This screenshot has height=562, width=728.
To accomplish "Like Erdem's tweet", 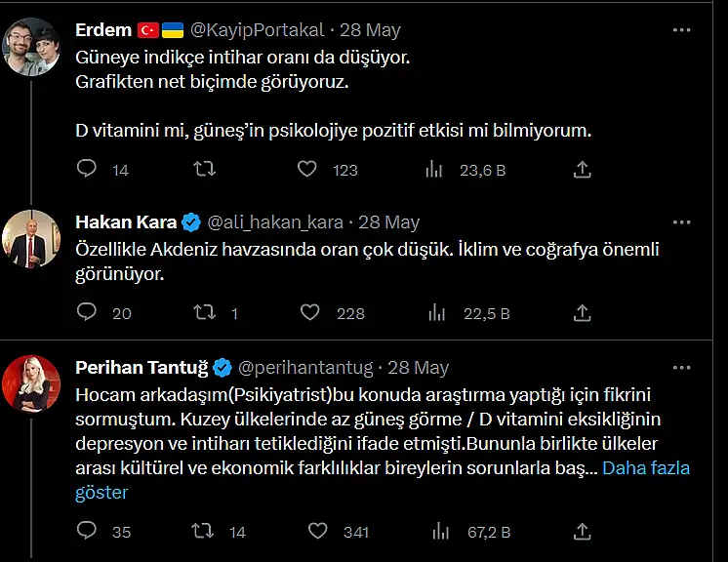I will 307,170.
